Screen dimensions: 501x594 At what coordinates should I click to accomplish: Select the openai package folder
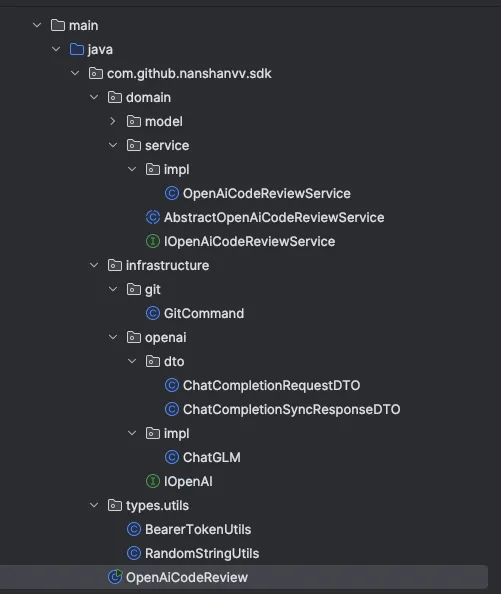coord(165,338)
